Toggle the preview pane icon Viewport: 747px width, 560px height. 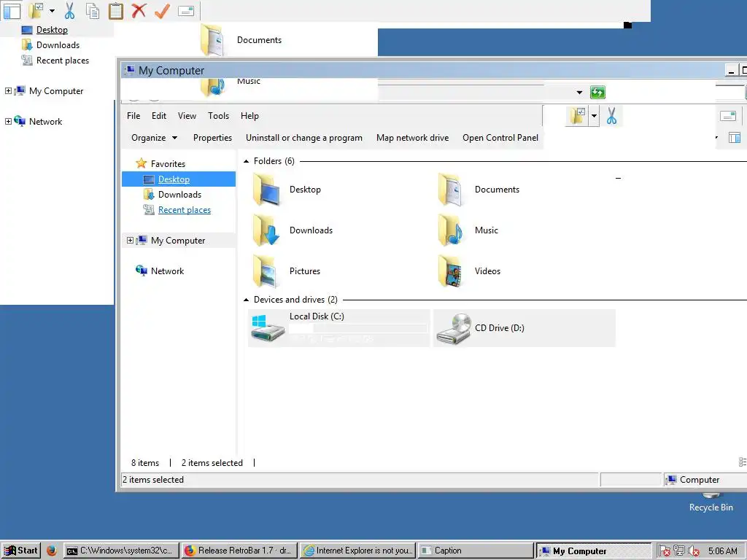click(734, 138)
